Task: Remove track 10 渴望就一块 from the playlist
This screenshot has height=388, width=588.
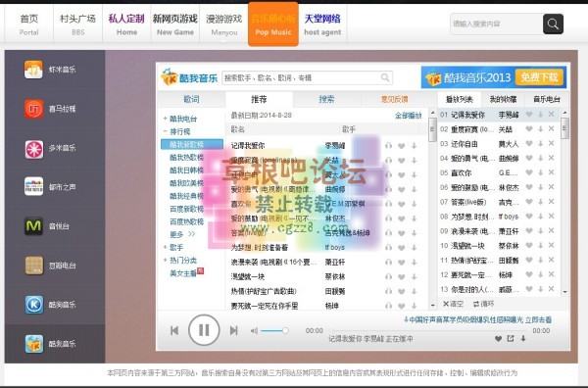Action: pos(551,245)
